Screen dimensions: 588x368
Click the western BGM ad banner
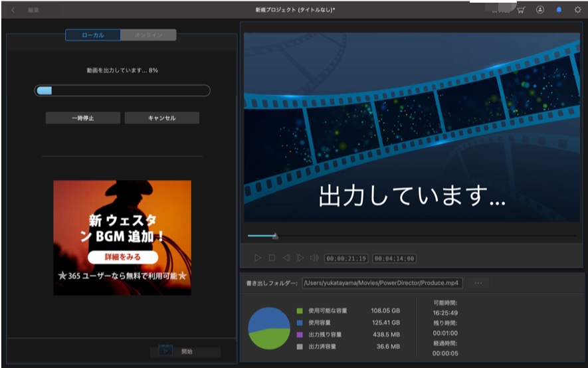click(122, 238)
